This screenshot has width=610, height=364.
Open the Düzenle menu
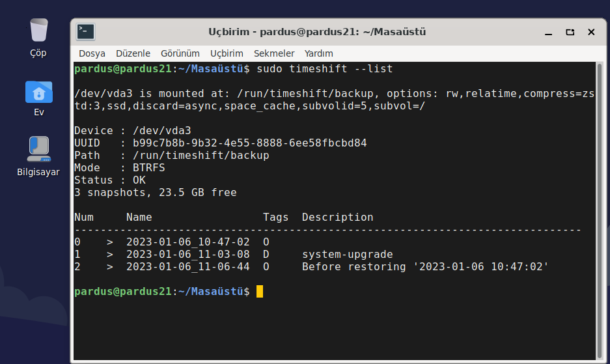click(133, 53)
